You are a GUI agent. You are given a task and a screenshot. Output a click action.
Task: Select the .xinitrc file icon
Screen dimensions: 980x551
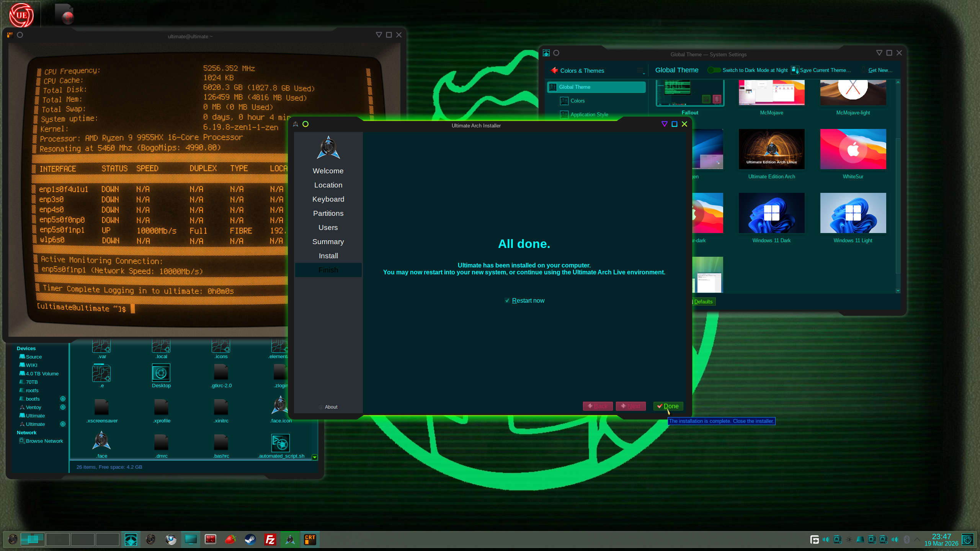click(221, 407)
